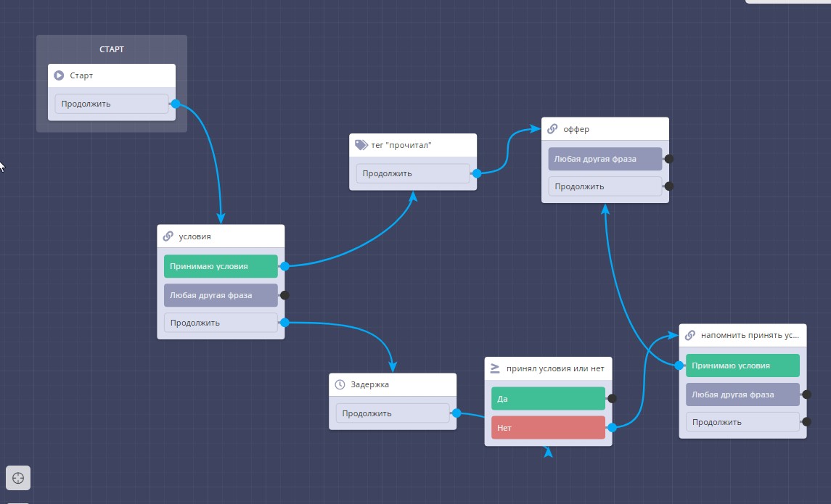This screenshot has width=831, height=504.
Task: Click the tag icon on тег "прочитал" block
Action: pos(361,145)
